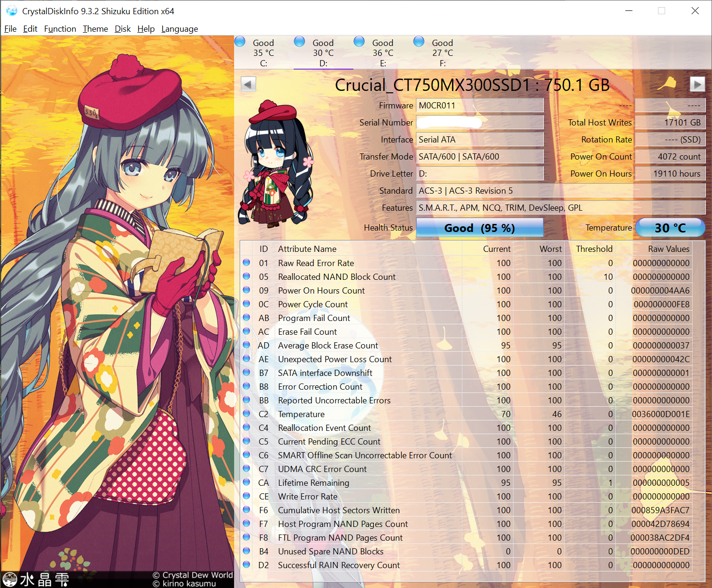712x588 pixels.
Task: Select the Successful RAIN Recovery Count row
Action: (x=466, y=565)
